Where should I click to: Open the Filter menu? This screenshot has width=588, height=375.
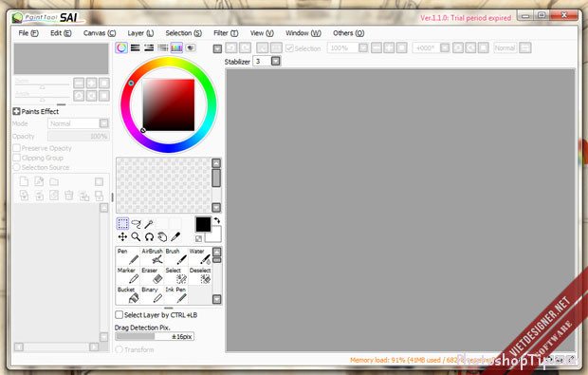[x=226, y=33]
